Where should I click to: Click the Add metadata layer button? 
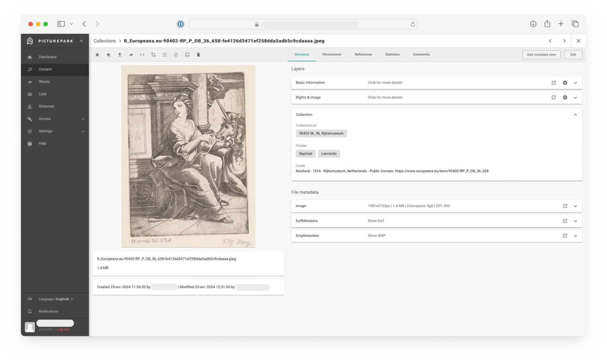541,55
